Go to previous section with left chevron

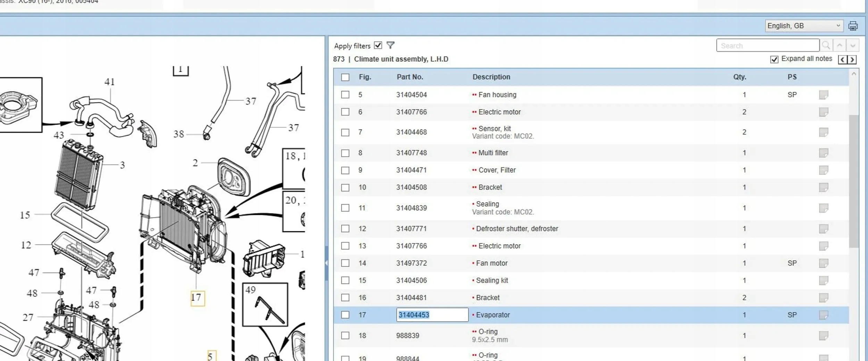(842, 59)
